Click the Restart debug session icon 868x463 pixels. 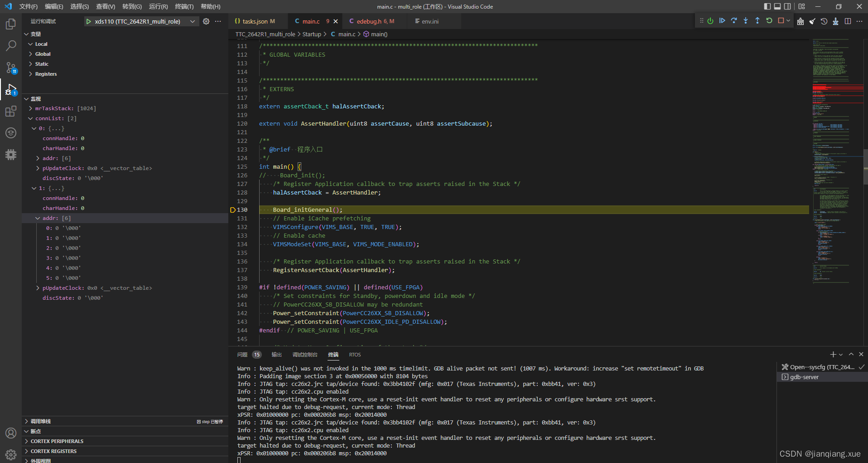coord(770,21)
